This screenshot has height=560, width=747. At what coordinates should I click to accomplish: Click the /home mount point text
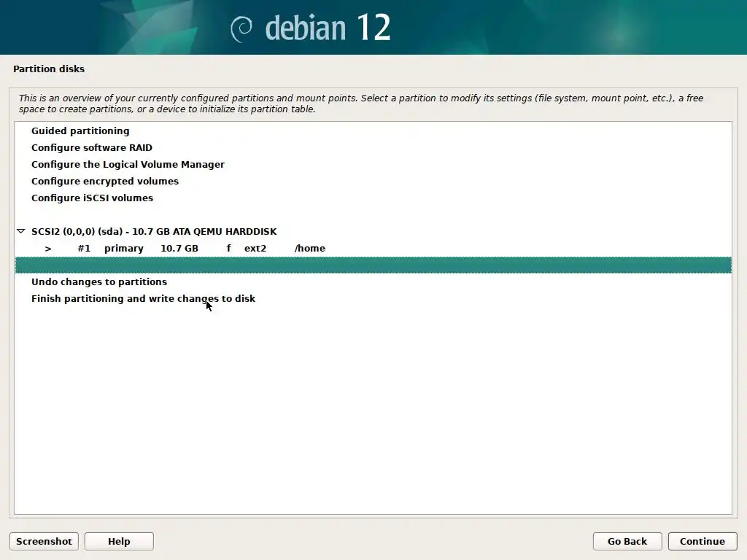309,248
